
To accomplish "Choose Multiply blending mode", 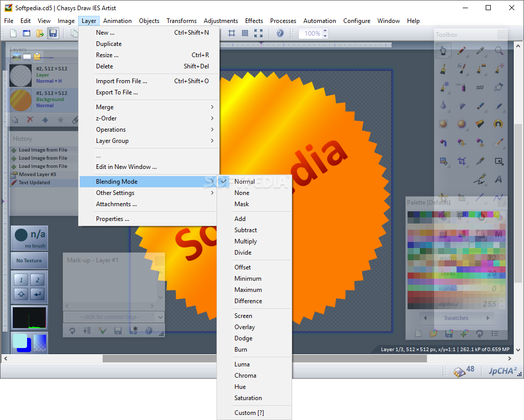I will pyautogui.click(x=254, y=241).
